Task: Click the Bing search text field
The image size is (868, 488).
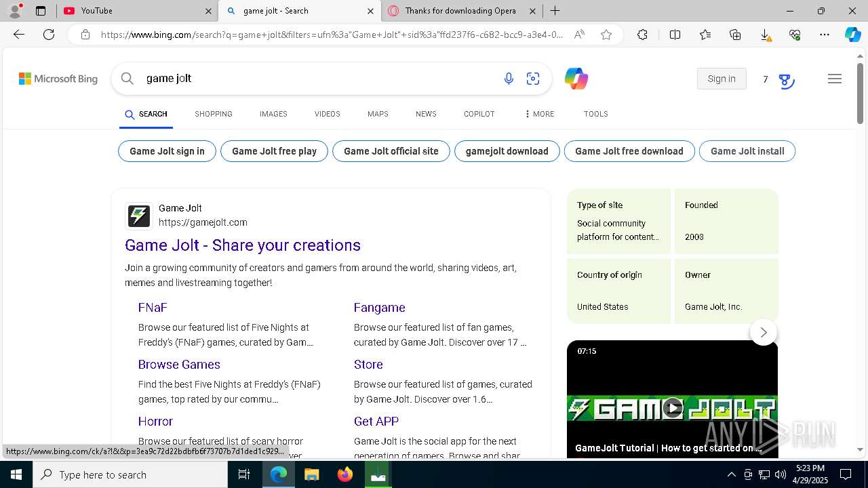Action: 319,79
